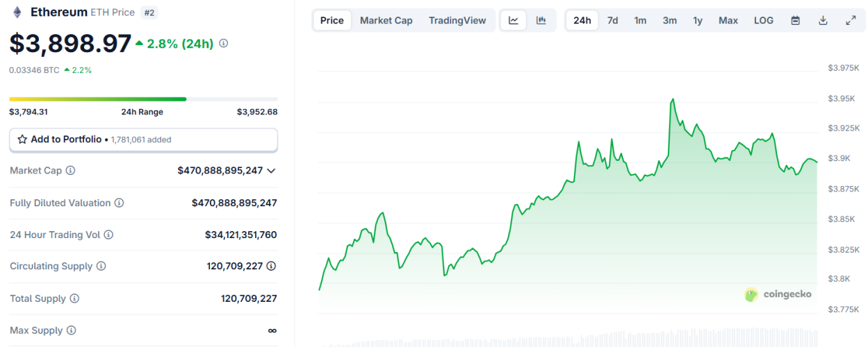Click Add to Portfolio button
Screen dimensions: 868x347
(143, 139)
